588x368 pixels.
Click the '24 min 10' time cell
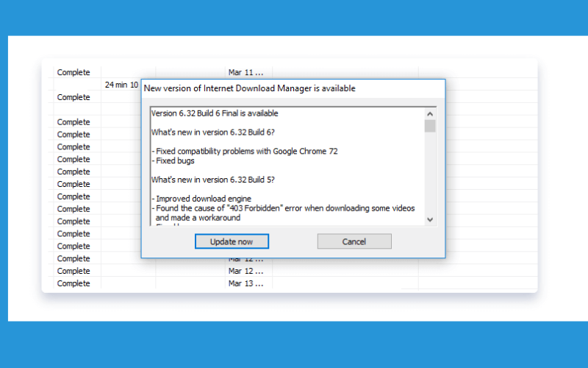click(x=121, y=85)
